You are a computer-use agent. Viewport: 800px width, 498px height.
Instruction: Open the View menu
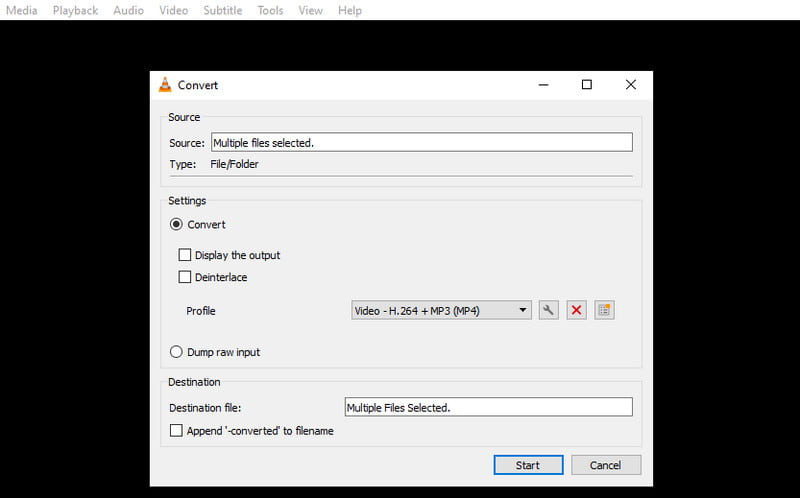(x=310, y=10)
